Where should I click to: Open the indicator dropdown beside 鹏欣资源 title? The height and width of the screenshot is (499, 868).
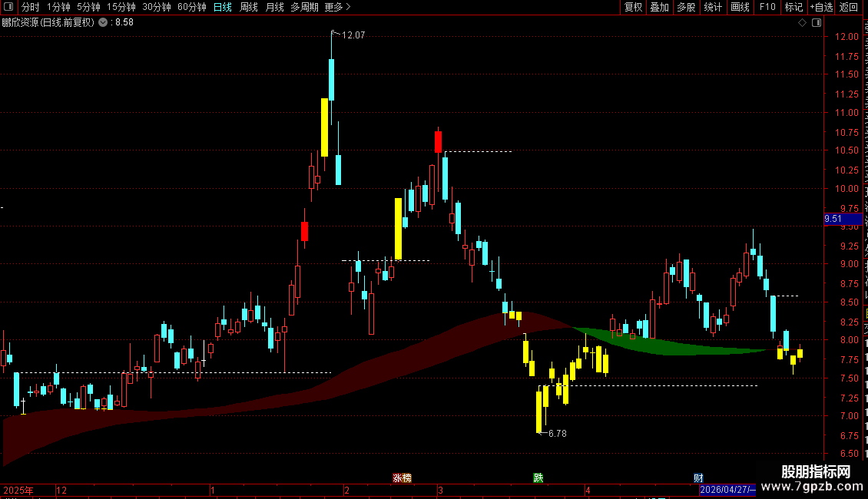coord(103,23)
